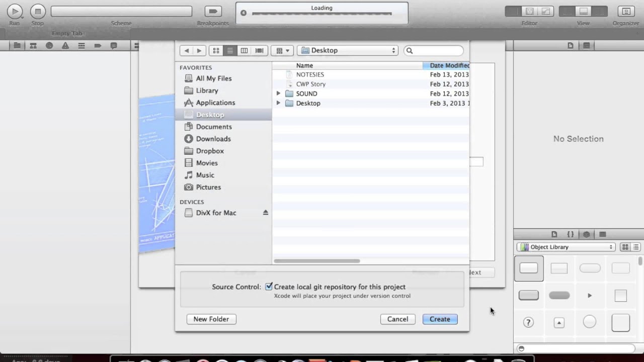Click the save dialog search field
Viewport: 644px width, 362px height.
coord(434,50)
